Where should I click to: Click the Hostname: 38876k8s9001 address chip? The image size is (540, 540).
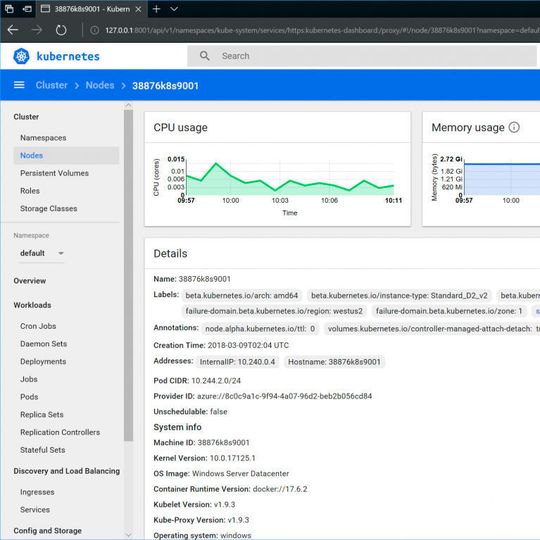click(x=334, y=362)
